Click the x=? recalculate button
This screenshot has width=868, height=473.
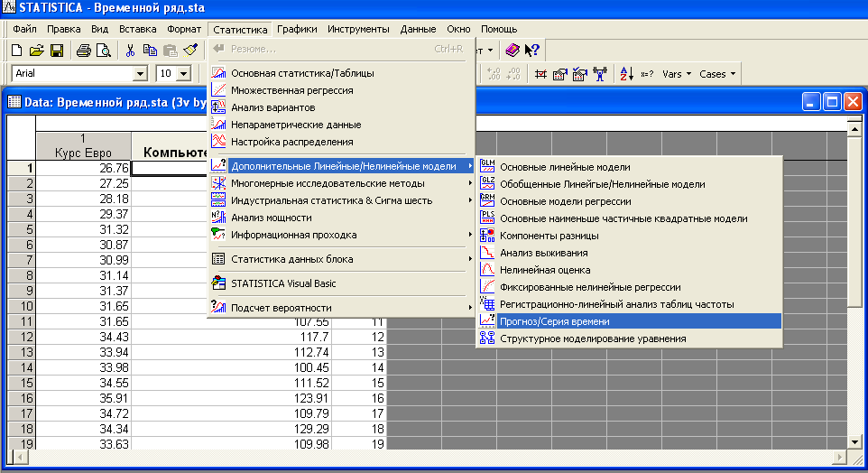point(647,74)
